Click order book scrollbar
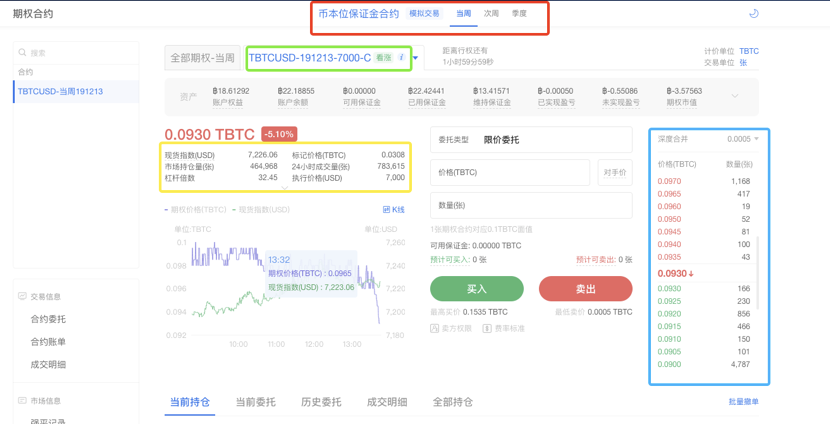830x424 pixels. click(757, 273)
